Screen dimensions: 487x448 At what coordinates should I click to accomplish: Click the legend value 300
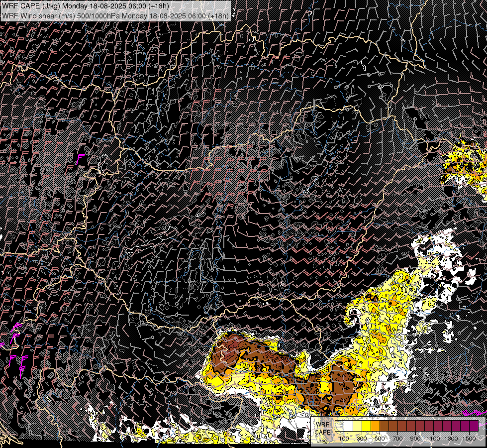(x=362, y=439)
